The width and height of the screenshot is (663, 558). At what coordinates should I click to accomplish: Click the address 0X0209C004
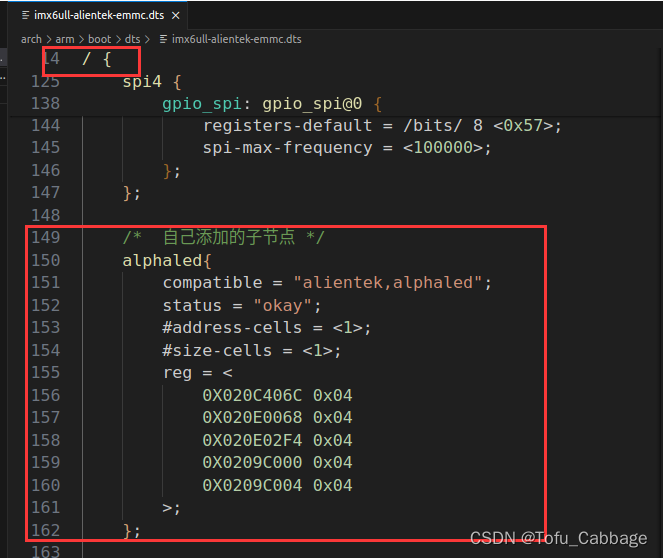coord(252,485)
